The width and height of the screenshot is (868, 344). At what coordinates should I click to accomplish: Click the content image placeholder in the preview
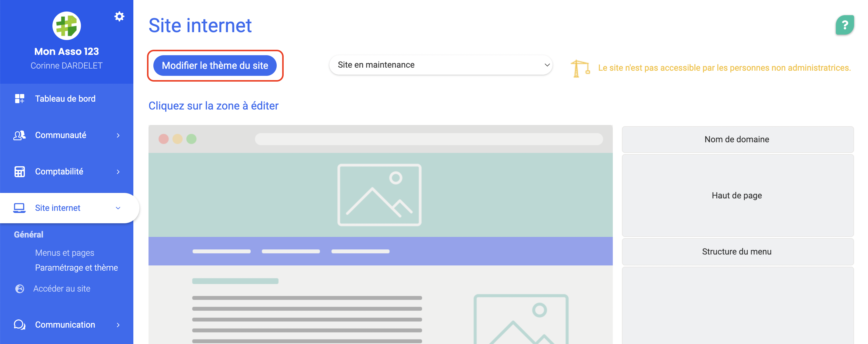point(521,319)
